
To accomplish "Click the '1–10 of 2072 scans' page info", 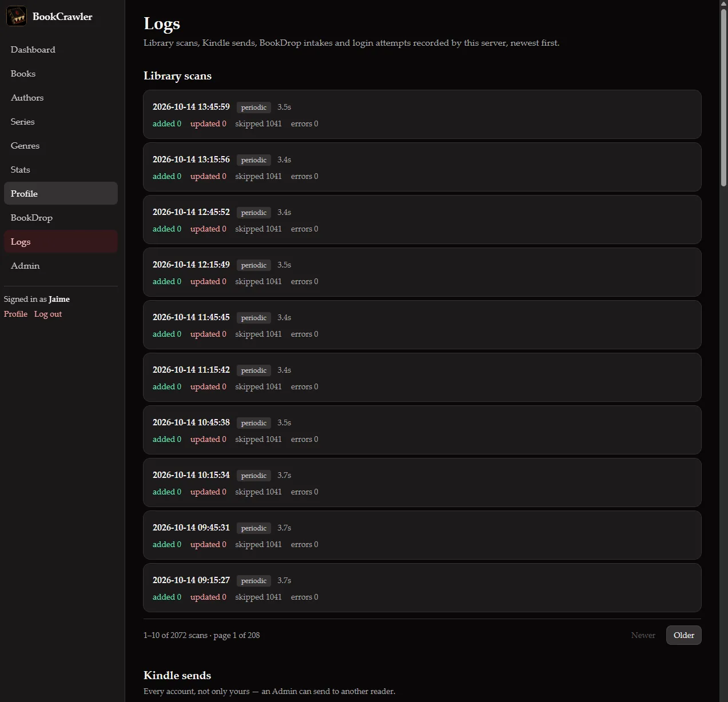I will coord(201,635).
